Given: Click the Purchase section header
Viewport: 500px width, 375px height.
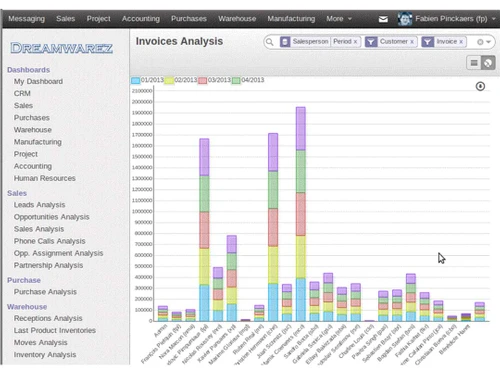Looking at the screenshot, I should tap(24, 280).
